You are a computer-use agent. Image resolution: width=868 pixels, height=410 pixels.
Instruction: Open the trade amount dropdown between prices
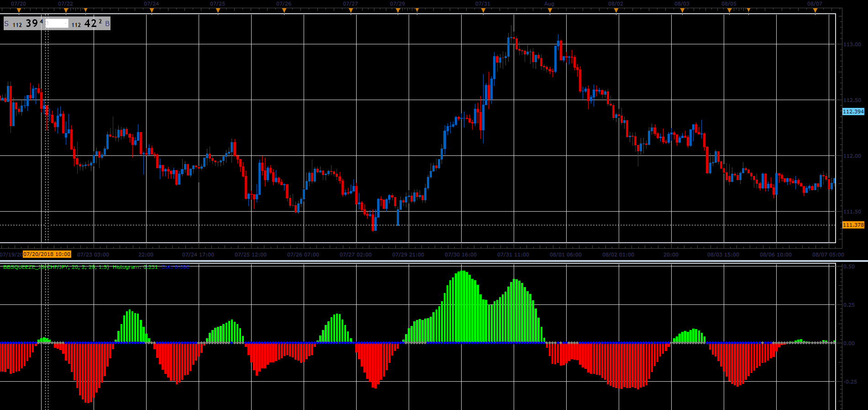click(57, 23)
